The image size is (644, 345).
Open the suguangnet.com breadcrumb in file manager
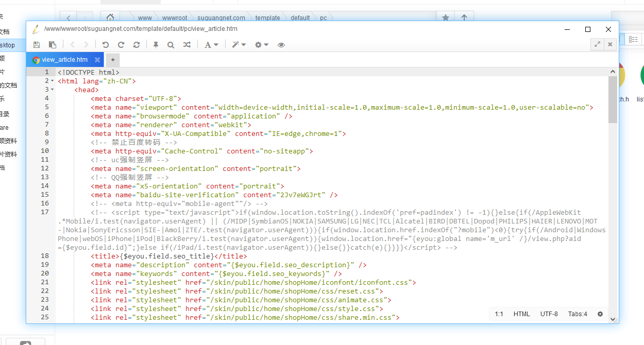(222, 18)
